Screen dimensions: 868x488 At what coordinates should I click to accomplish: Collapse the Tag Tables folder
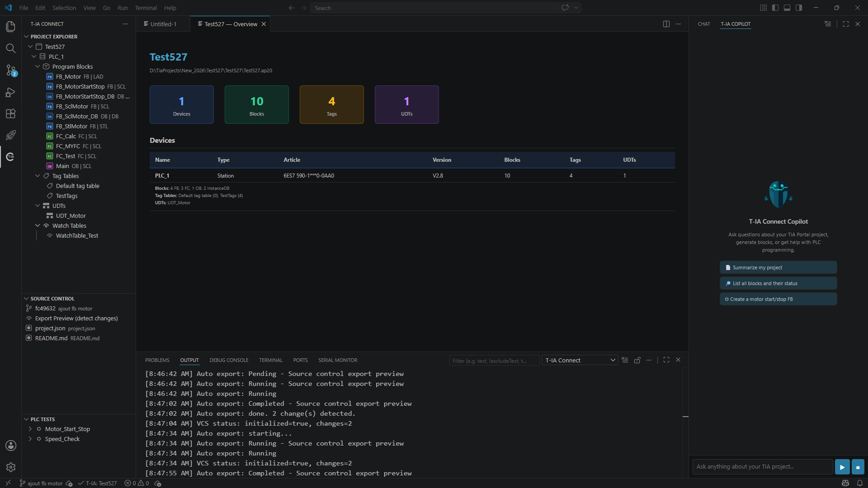coord(38,176)
